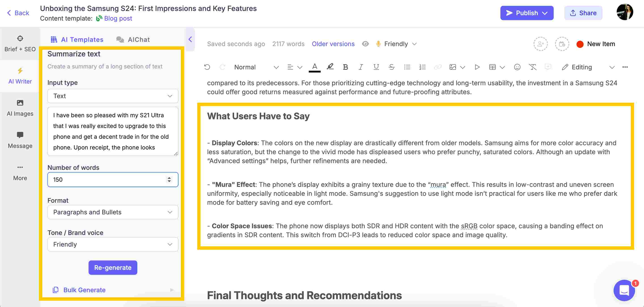Open AI Images sidebar panel
Image resolution: width=644 pixels, height=307 pixels.
[20, 108]
